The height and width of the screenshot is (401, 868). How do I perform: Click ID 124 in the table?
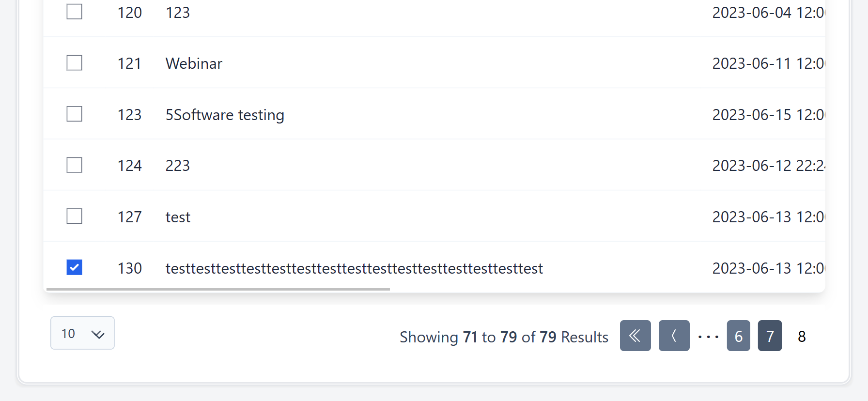[x=129, y=166]
